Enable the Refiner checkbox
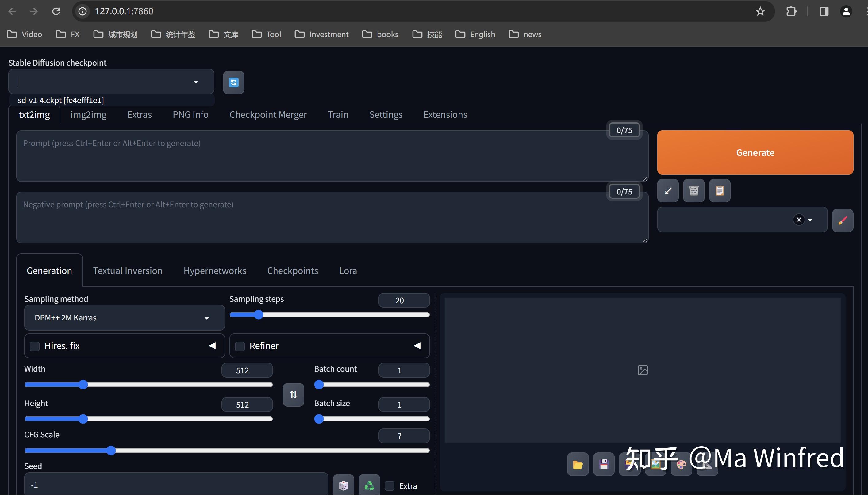 tap(240, 346)
